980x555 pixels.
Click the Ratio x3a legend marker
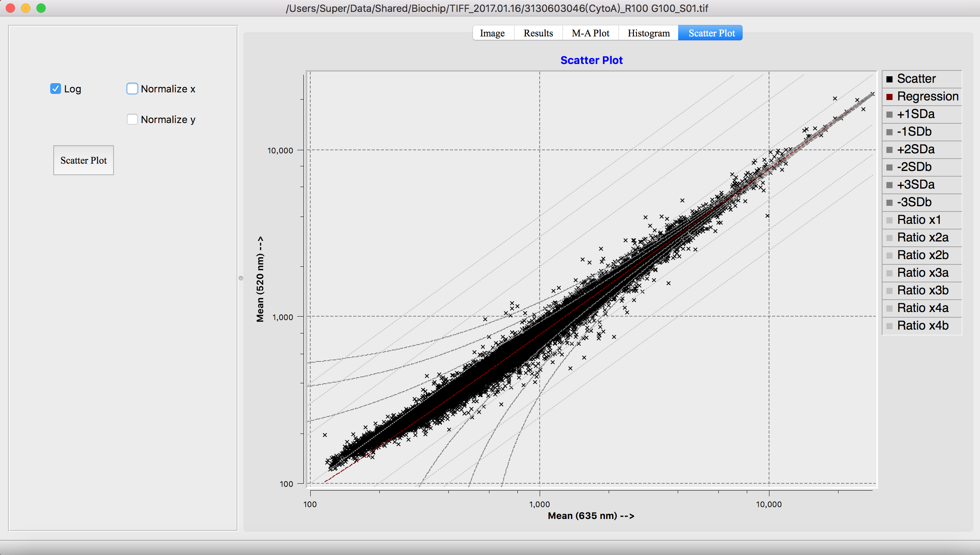click(889, 273)
